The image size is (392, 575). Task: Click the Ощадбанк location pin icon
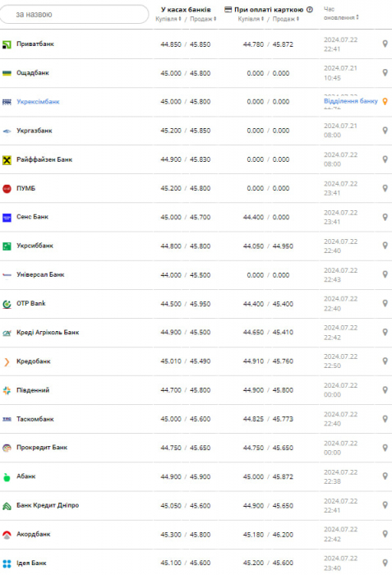click(385, 72)
